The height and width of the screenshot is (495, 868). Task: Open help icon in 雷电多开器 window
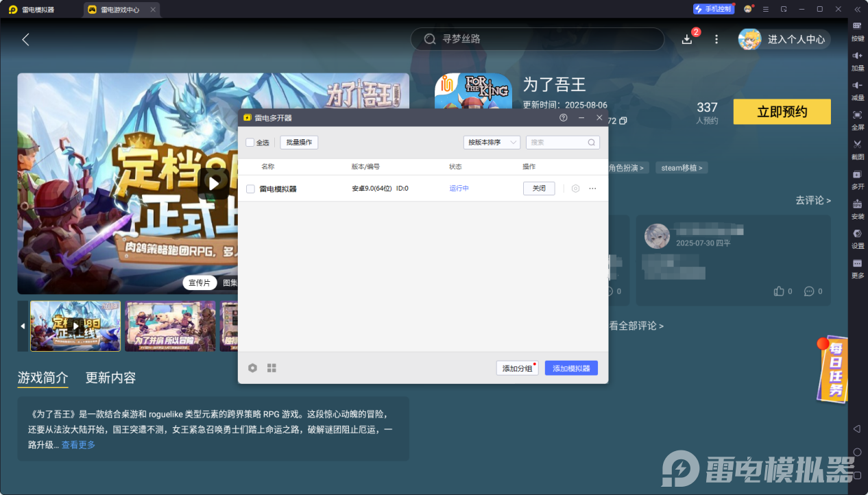564,118
